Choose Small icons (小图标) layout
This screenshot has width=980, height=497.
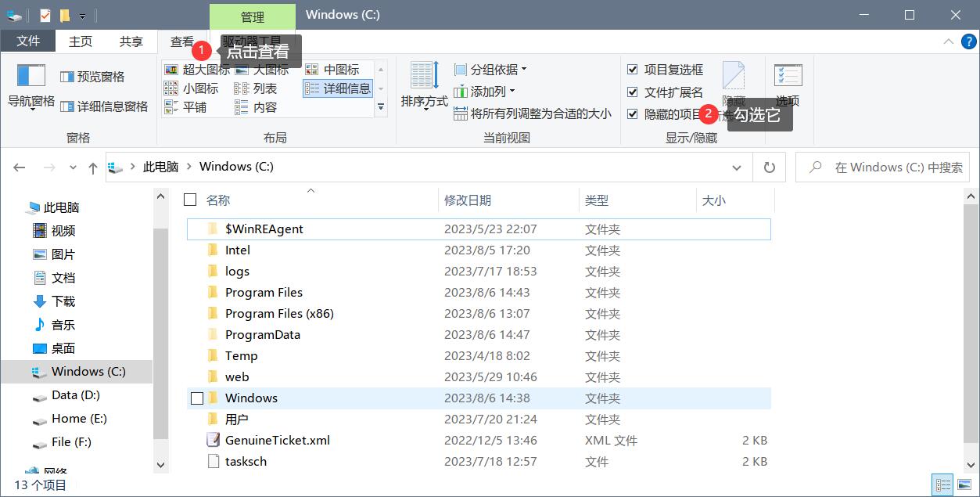pyautogui.click(x=192, y=88)
